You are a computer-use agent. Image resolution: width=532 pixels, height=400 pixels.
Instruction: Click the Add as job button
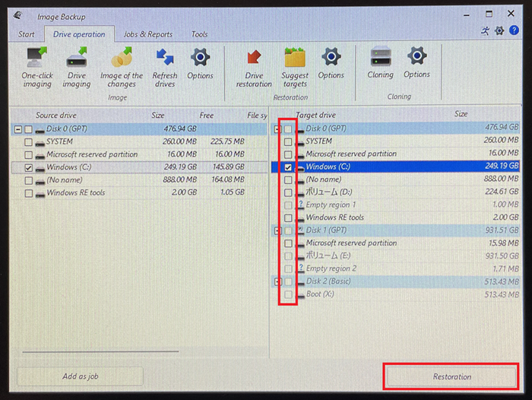coord(79,376)
